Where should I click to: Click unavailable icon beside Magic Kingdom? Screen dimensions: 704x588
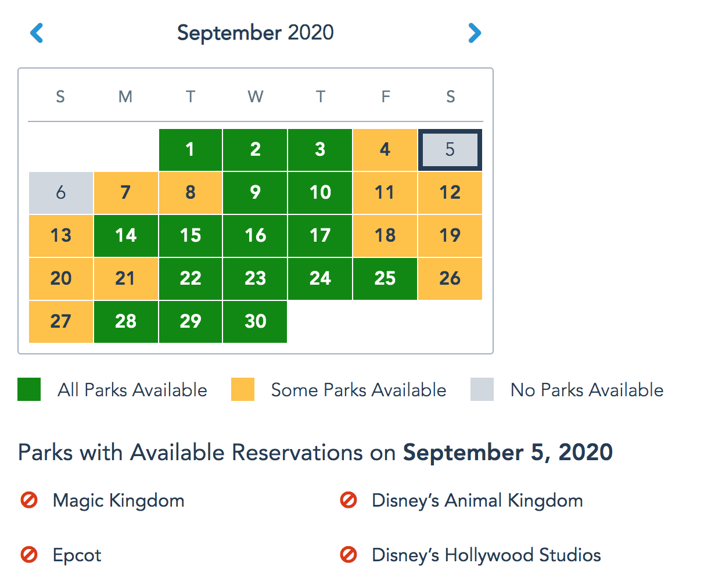tap(29, 500)
